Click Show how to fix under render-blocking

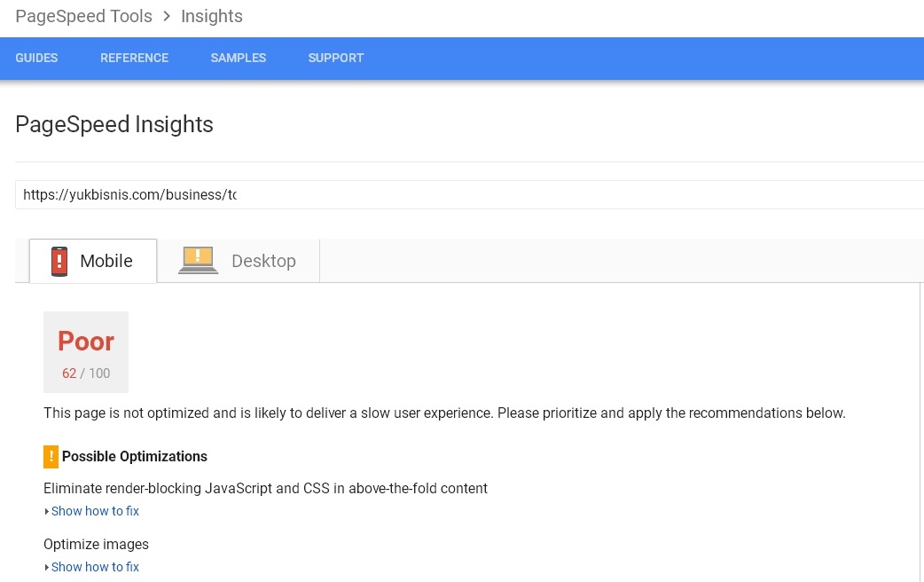tap(95, 511)
